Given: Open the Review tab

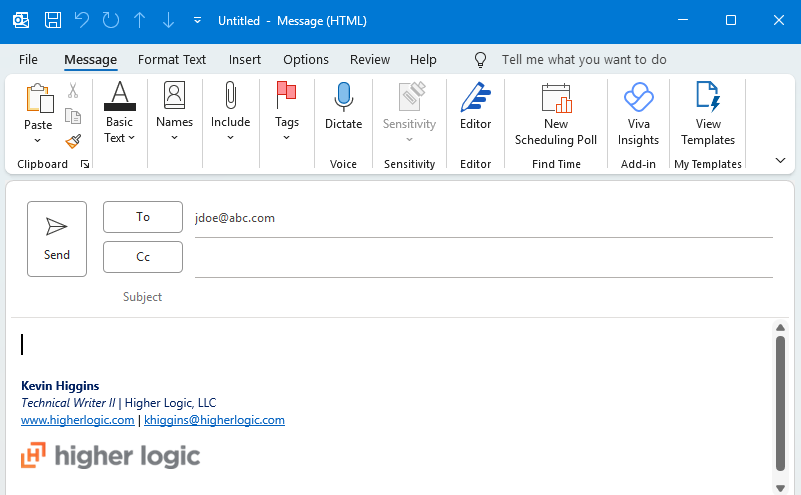Looking at the screenshot, I should 370,60.
